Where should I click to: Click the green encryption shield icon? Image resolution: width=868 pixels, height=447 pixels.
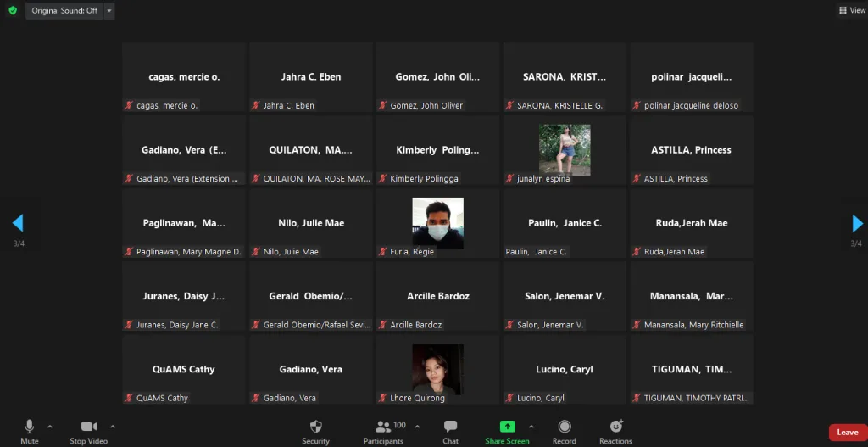pyautogui.click(x=12, y=10)
